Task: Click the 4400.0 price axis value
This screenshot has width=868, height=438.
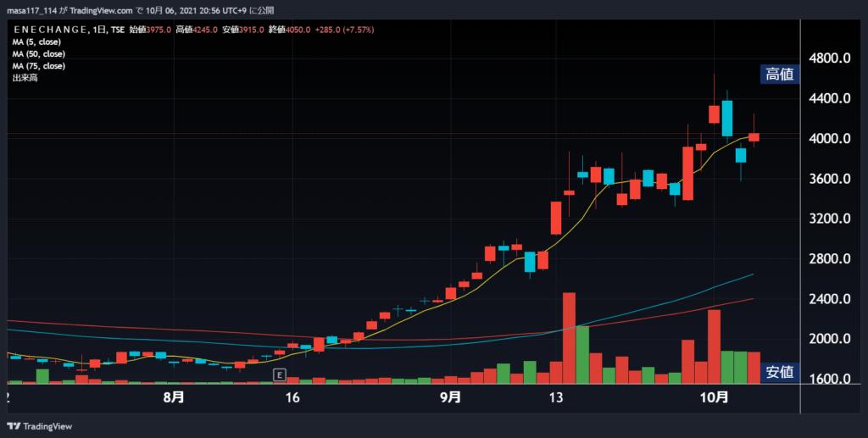Action: tap(829, 98)
